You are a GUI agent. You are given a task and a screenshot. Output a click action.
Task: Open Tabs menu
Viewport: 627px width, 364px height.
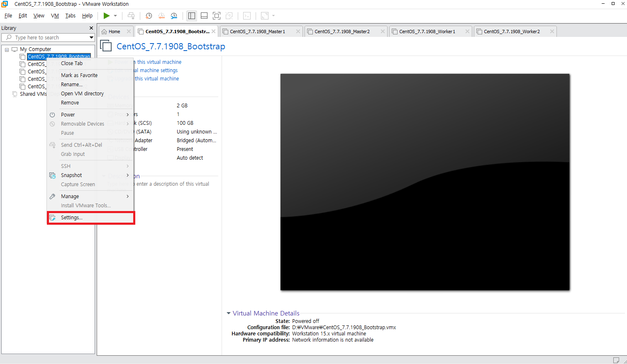(x=71, y=16)
